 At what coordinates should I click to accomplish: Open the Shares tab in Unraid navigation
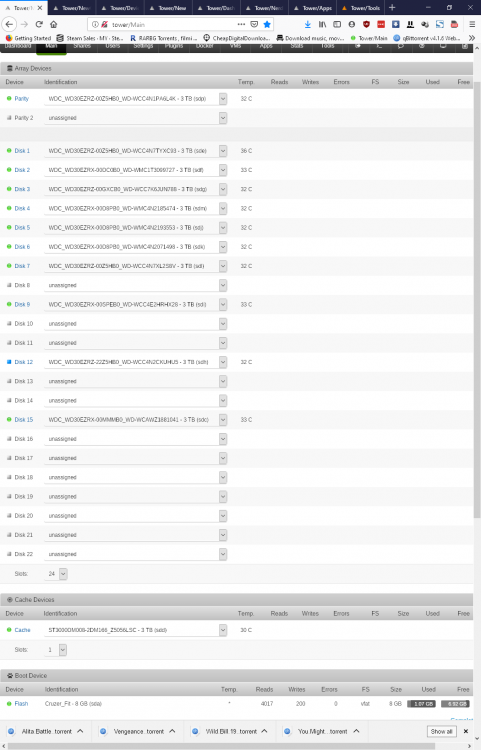[82, 46]
